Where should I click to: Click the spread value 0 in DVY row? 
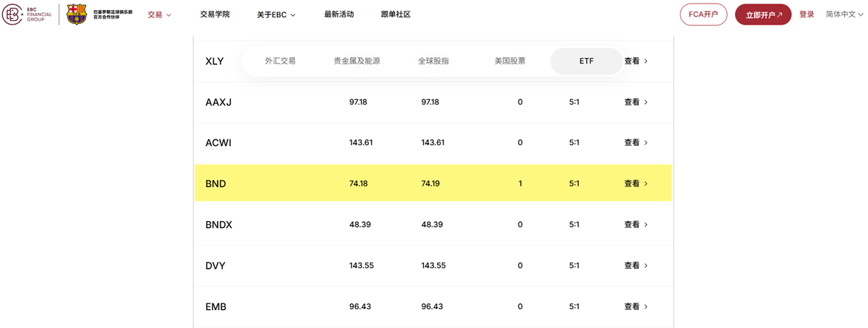[520, 265]
